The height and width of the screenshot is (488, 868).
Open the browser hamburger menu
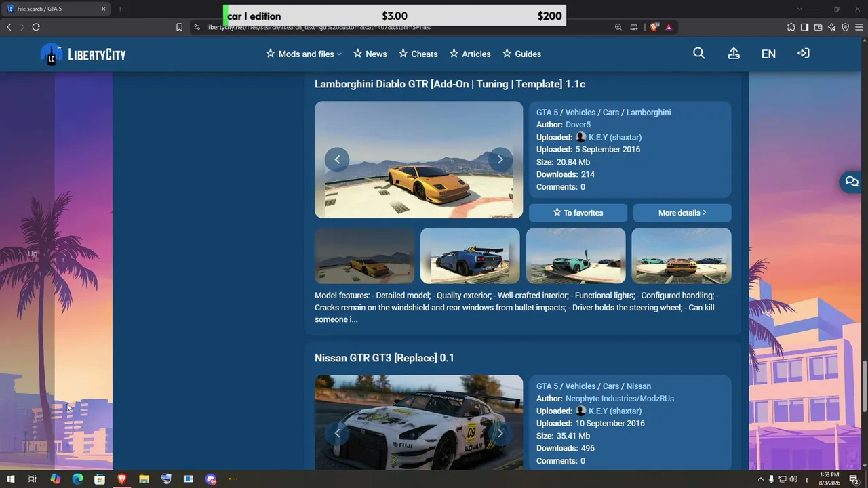tap(859, 27)
